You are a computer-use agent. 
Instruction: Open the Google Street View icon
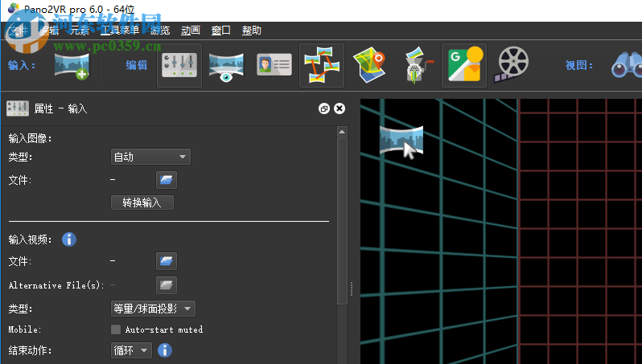coord(464,65)
